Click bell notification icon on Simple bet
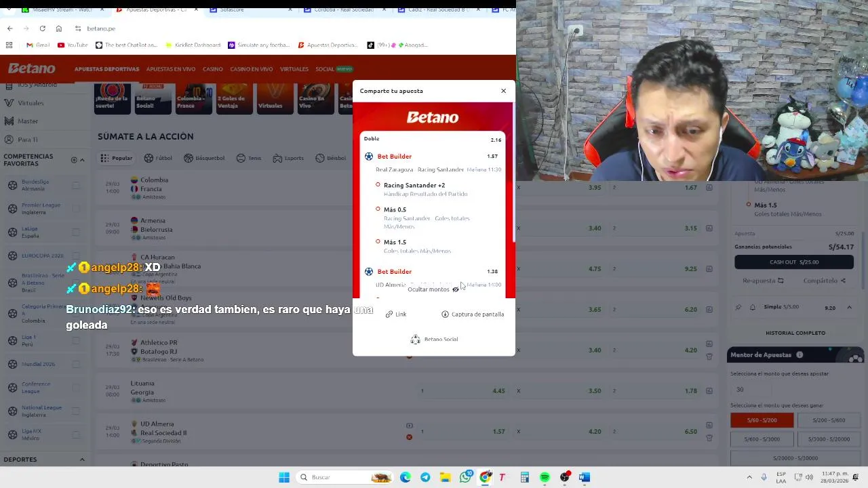The width and height of the screenshot is (868, 488). pos(753,308)
